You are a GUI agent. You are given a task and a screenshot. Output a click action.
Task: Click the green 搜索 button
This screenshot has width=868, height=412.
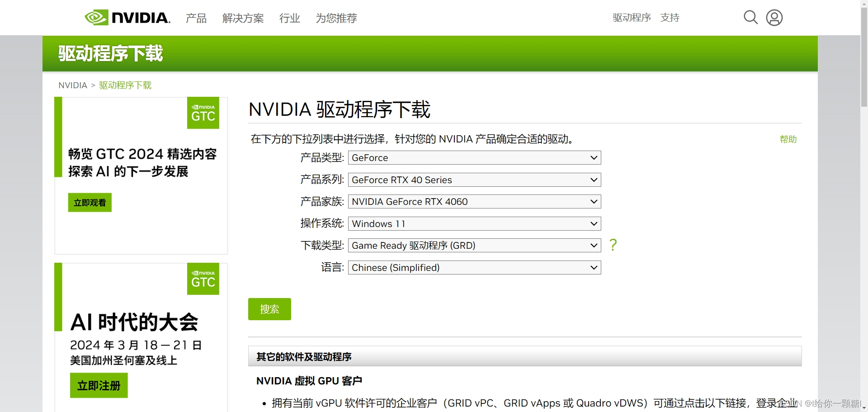pos(269,309)
